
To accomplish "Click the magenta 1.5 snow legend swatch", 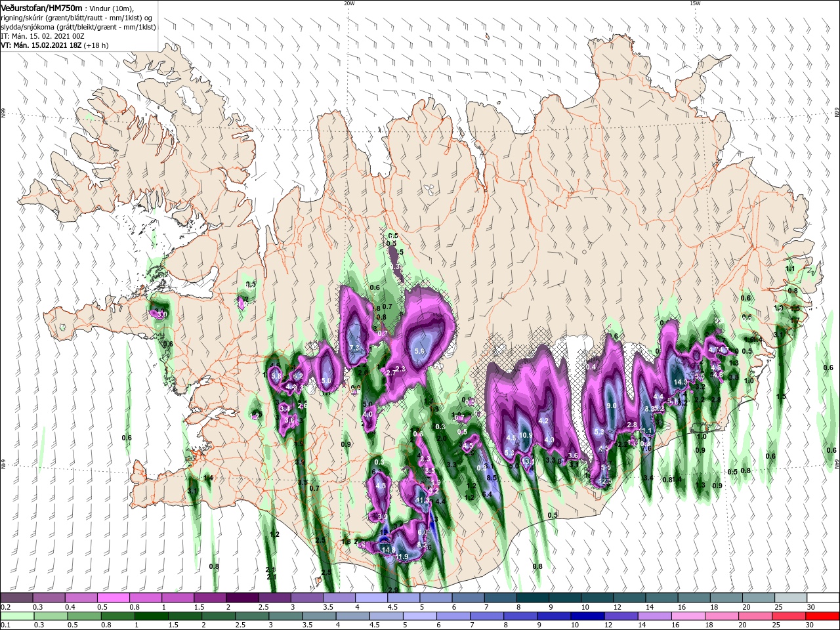I will [x=210, y=598].
